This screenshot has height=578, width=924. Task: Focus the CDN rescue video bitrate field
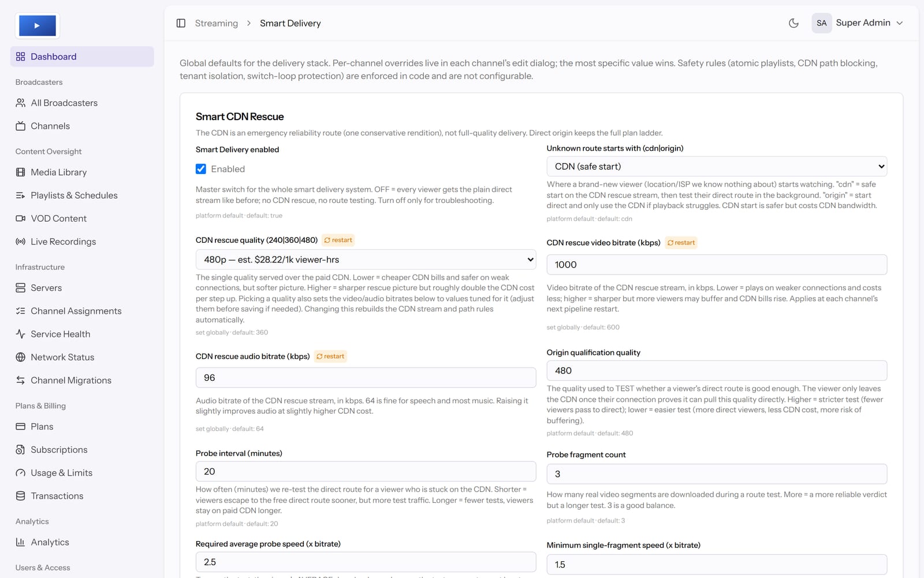(x=717, y=265)
